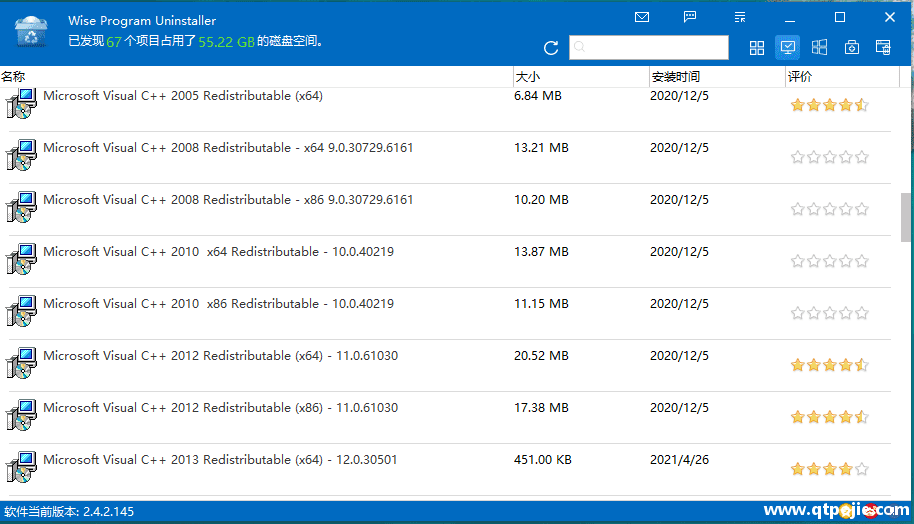Maximize the Wise Program Uninstaller window
Viewport: 914px width, 524px height.
[840, 17]
